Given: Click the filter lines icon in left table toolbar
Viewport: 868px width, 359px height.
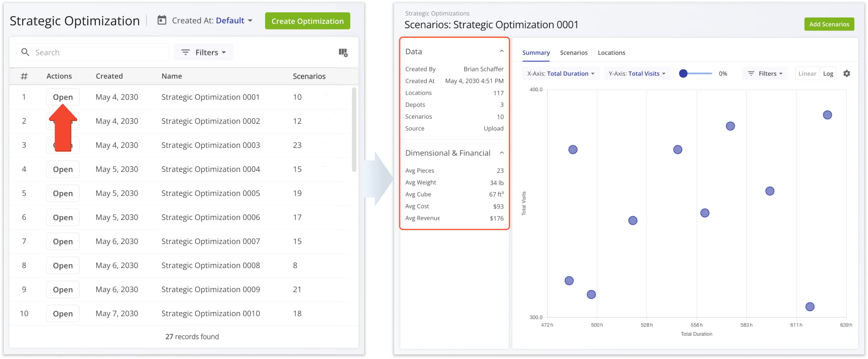Looking at the screenshot, I should [185, 52].
